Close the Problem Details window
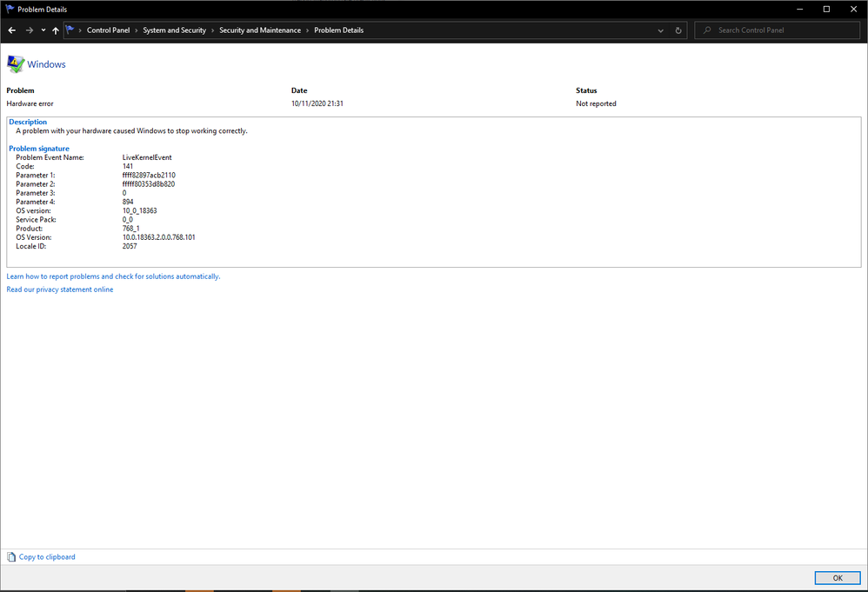 click(x=853, y=9)
